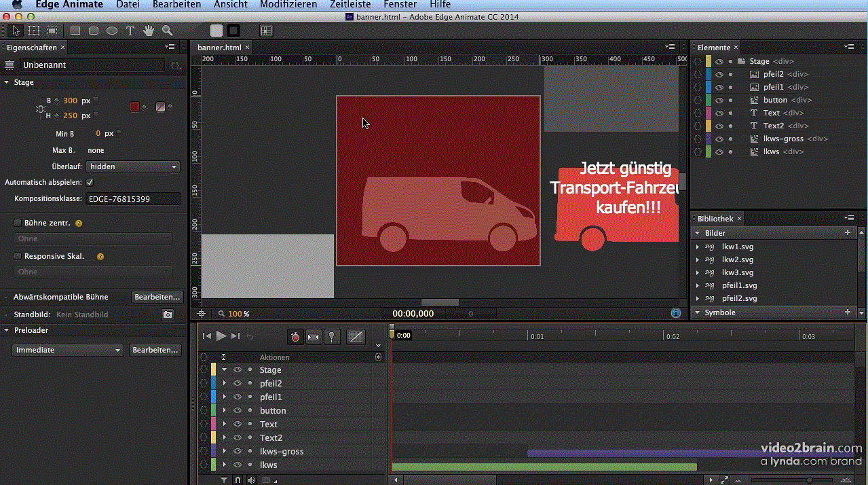Collapse the Bilder section in Bibliothek
The height and width of the screenshot is (485, 868).
[697, 233]
